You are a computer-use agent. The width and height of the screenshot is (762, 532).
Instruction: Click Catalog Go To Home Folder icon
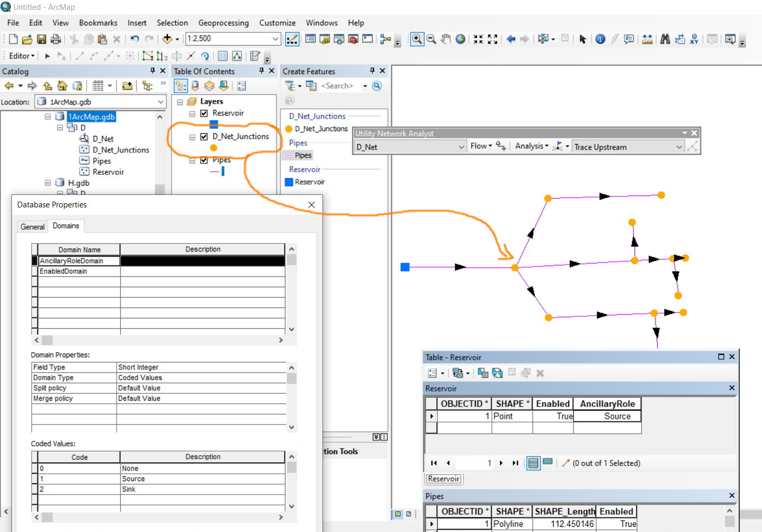click(62, 86)
